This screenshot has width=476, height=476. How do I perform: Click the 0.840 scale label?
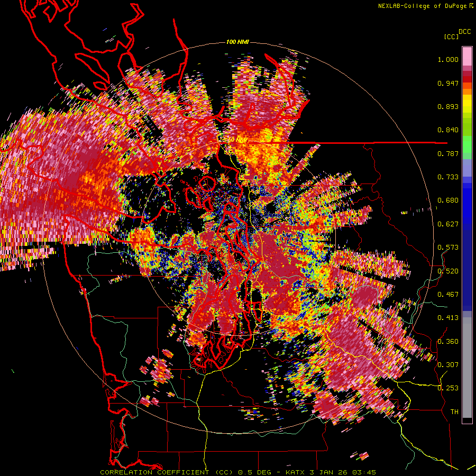tap(448, 130)
